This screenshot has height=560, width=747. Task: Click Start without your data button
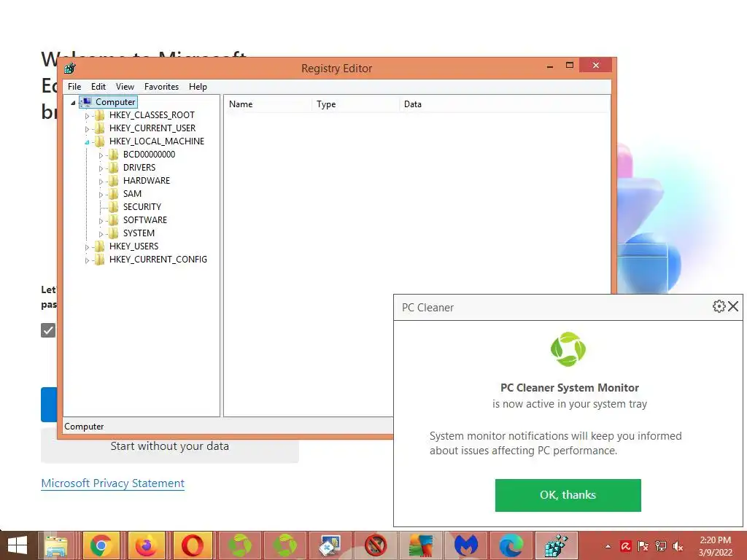[x=169, y=446]
